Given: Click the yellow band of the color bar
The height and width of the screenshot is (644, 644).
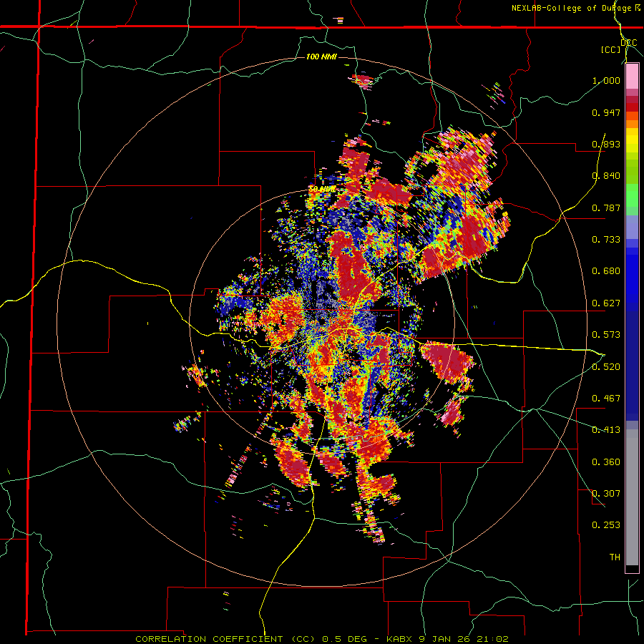Looking at the screenshot, I should (x=632, y=141).
